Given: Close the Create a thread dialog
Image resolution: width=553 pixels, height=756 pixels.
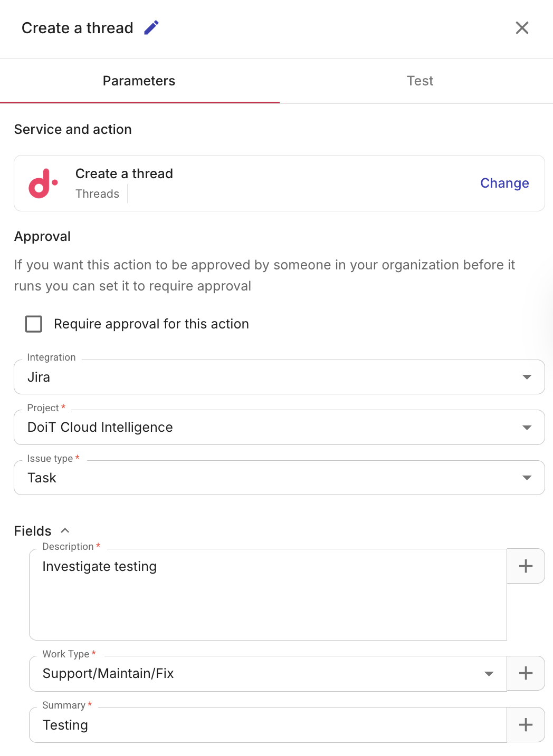Looking at the screenshot, I should [x=522, y=27].
